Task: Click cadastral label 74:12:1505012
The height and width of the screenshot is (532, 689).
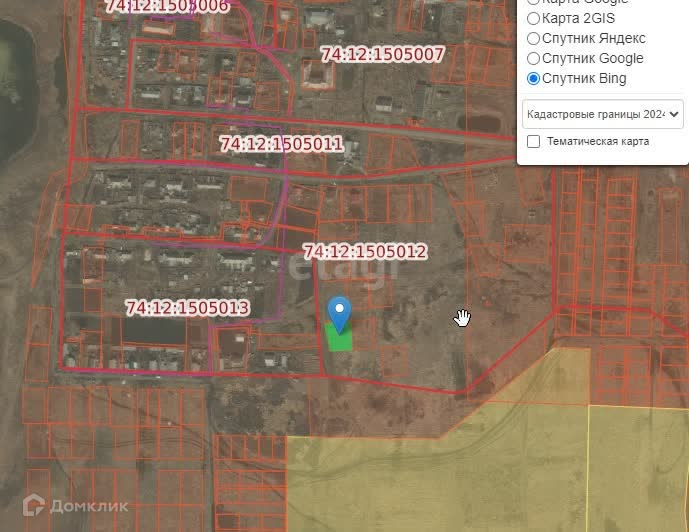Action: point(365,252)
